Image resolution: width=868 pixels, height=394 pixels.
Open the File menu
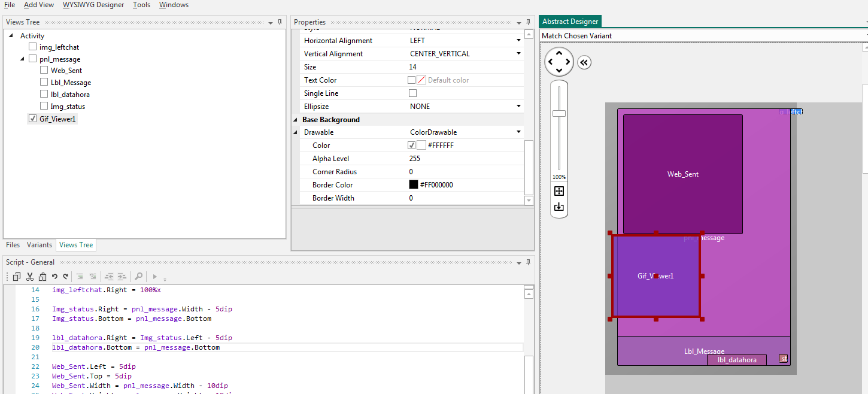tap(10, 5)
